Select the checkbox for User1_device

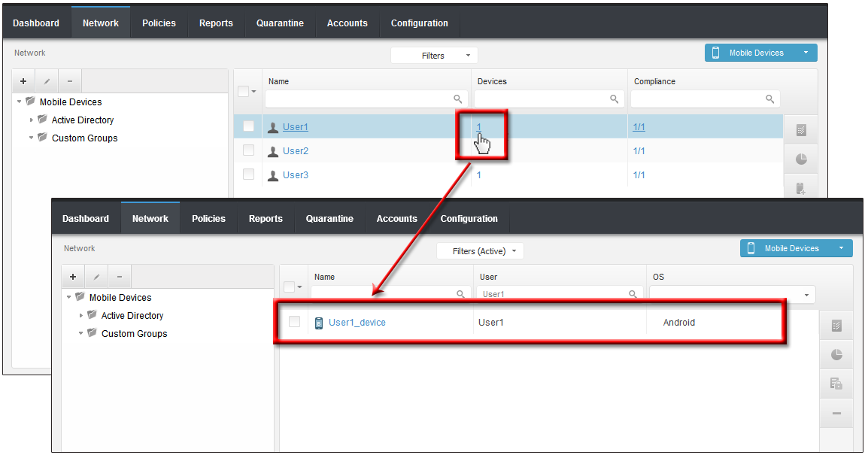(x=294, y=322)
